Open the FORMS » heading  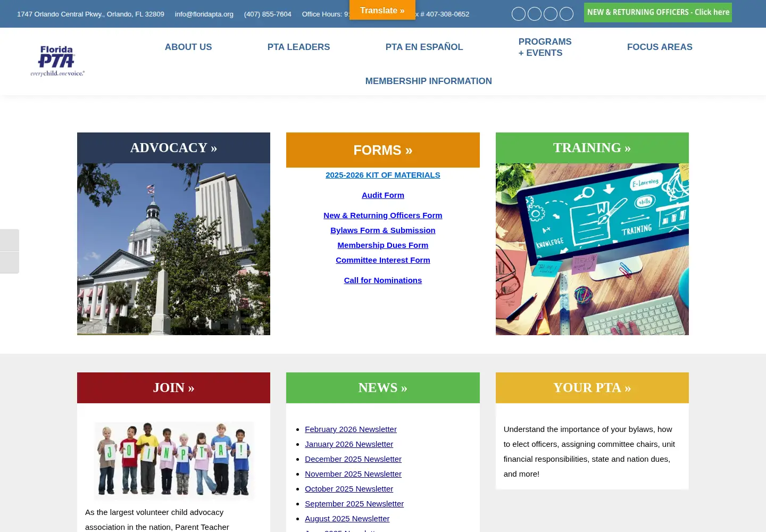tap(383, 150)
